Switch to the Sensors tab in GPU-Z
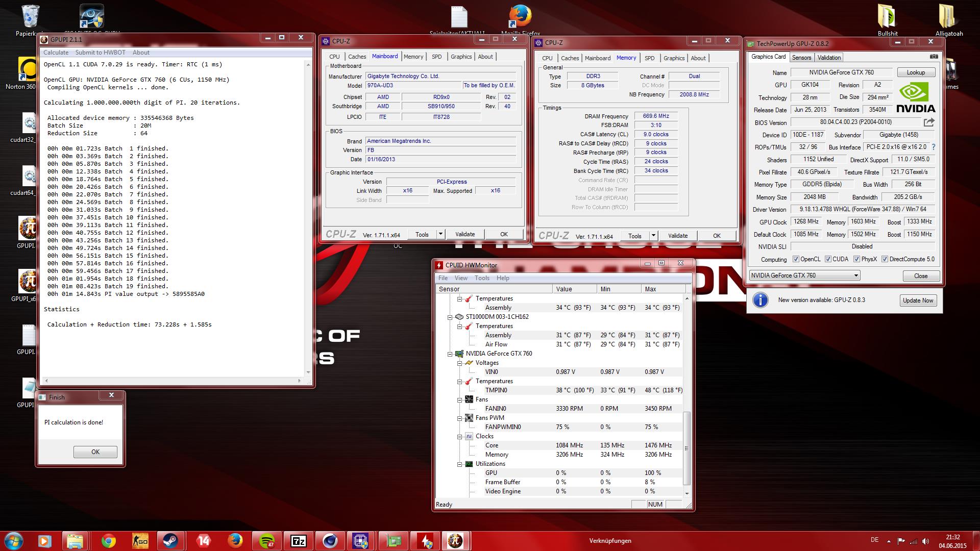980x551 pixels. coord(801,58)
